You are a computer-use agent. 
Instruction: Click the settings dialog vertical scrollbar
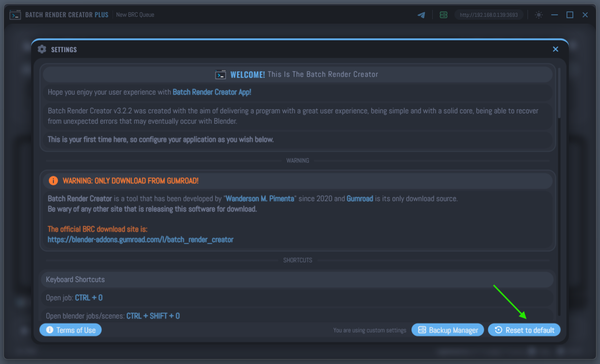click(559, 94)
